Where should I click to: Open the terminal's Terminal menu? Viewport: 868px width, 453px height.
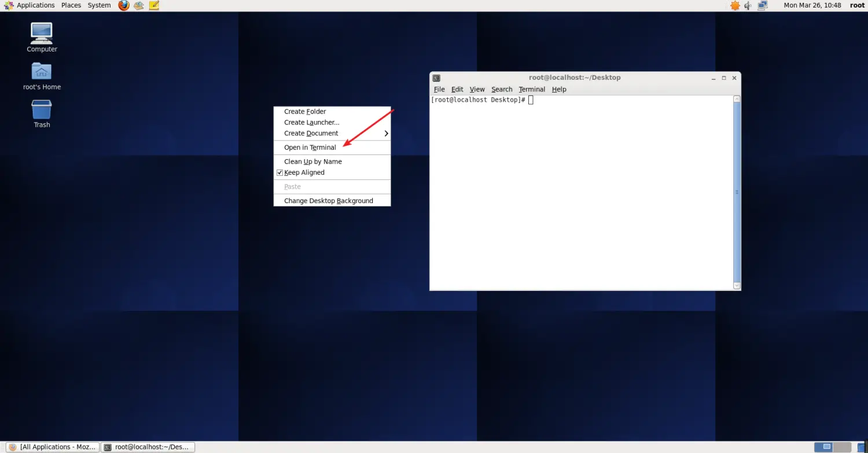point(532,89)
